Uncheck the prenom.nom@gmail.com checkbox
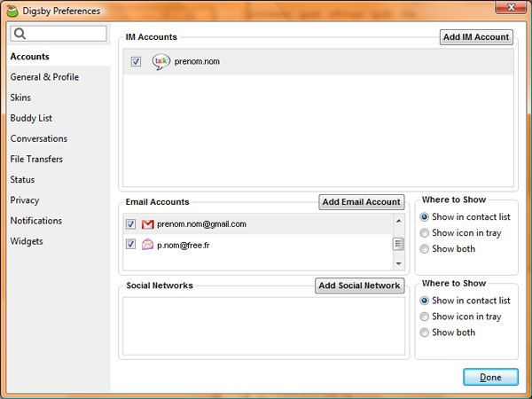This screenshot has height=399, width=532. tap(130, 224)
